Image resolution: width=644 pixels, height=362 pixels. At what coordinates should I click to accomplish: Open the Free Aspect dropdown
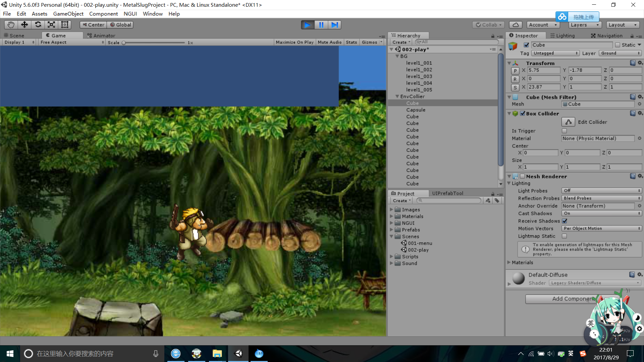click(72, 42)
